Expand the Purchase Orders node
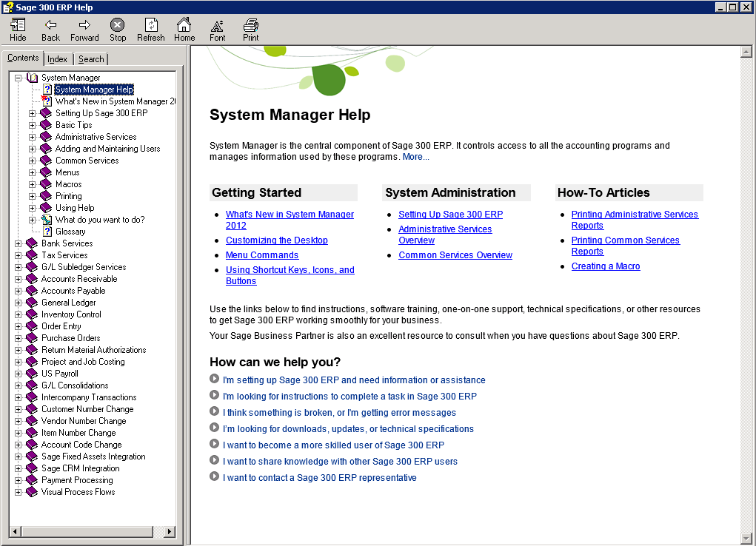Image resolution: width=756 pixels, height=546 pixels. tap(18, 338)
